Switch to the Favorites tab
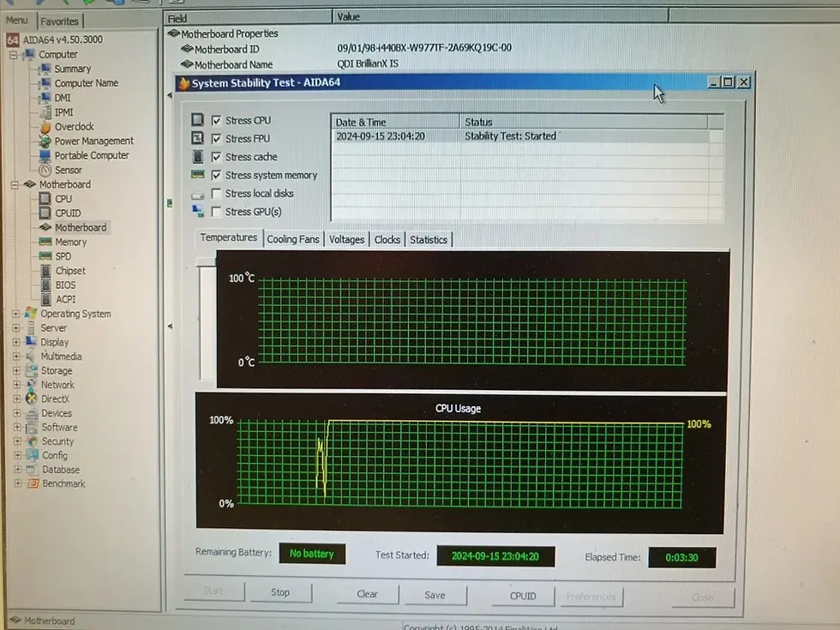The image size is (840, 630). pos(59,21)
